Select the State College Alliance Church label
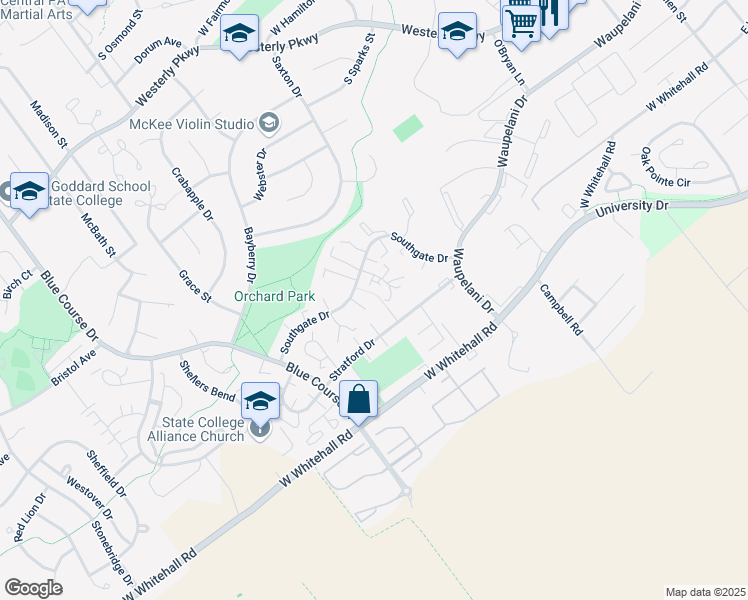 coord(196,429)
